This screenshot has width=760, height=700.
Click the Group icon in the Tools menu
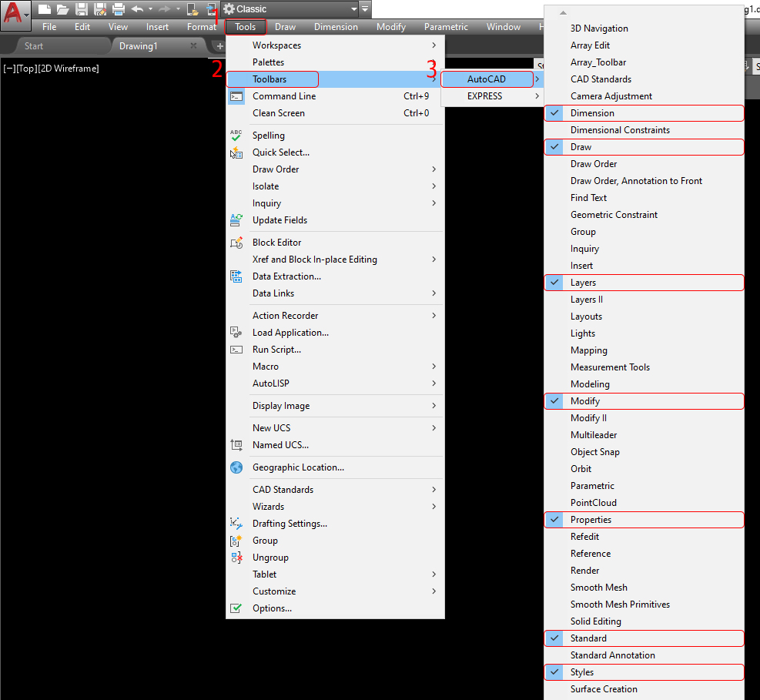click(236, 541)
